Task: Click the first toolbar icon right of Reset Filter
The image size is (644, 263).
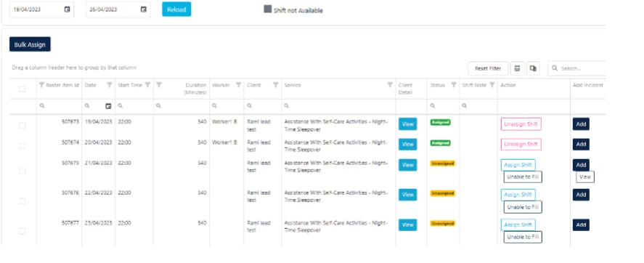Action: click(518, 68)
